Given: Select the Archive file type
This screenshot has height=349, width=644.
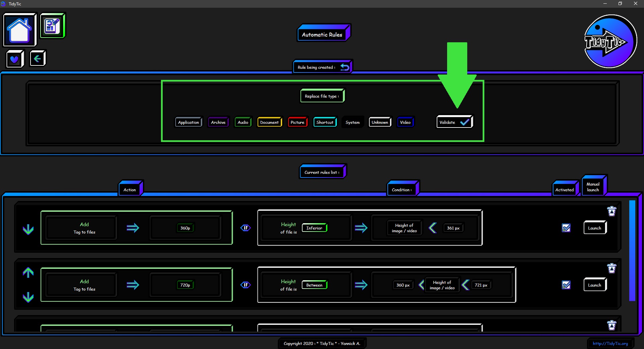Looking at the screenshot, I should tap(218, 122).
